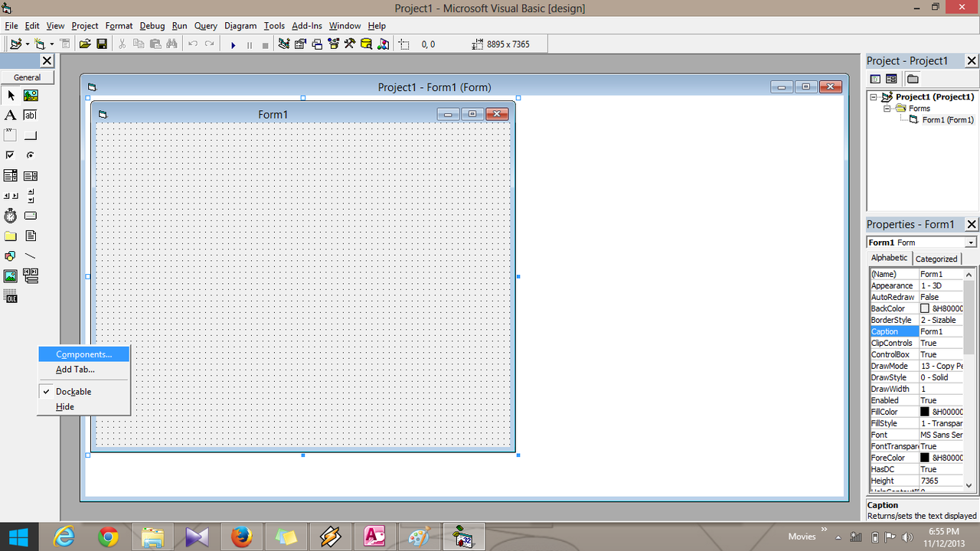Screen dimensions: 980x551
Task: Show the Form Layout Window
Action: 317,44
